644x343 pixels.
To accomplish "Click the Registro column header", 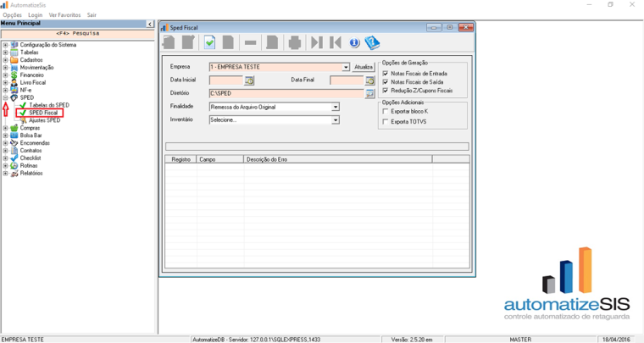I will [x=181, y=159].
